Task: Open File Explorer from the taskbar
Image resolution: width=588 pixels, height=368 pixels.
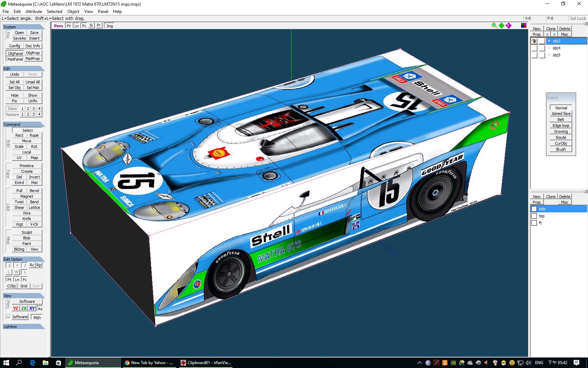Action: (x=45, y=363)
